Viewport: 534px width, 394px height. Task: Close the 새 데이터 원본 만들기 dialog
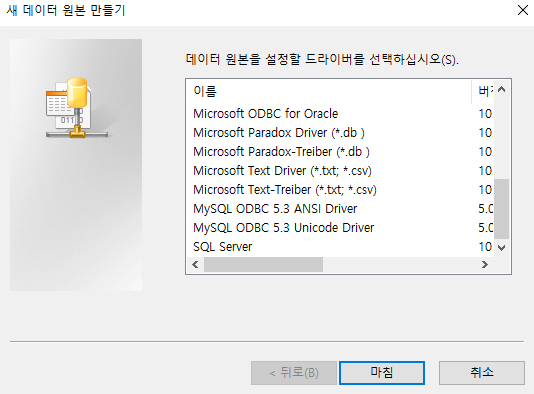(x=522, y=10)
